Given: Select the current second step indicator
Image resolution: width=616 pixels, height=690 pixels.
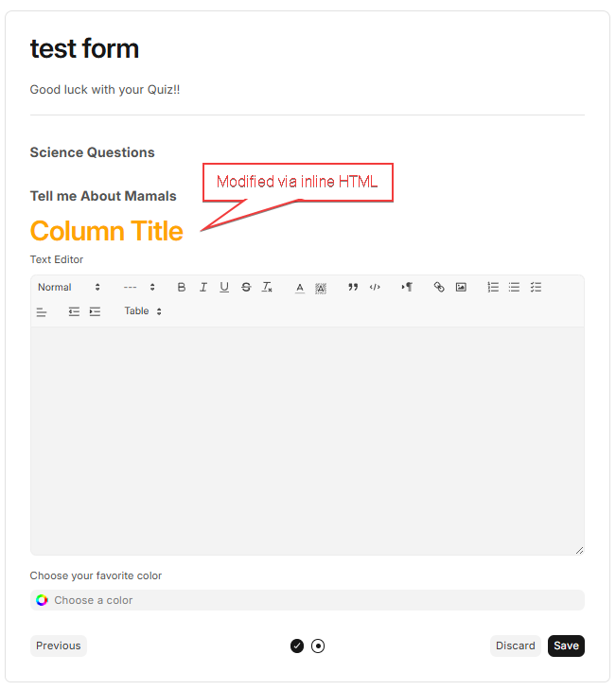Looking at the screenshot, I should click(x=318, y=646).
